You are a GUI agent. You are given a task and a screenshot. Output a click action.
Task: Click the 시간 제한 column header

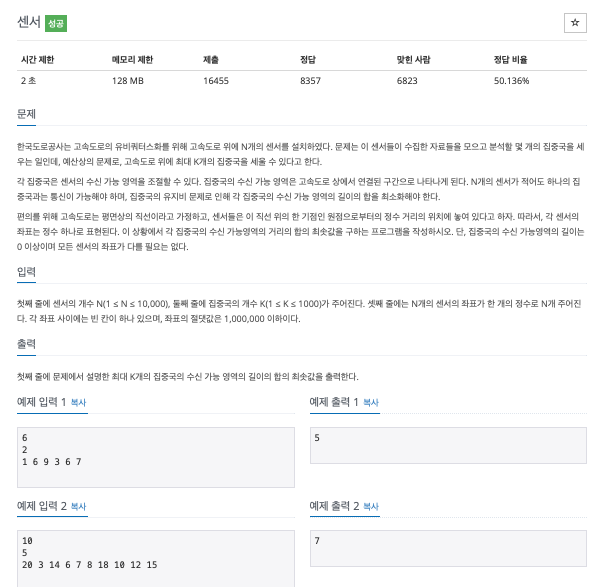pyautogui.click(x=37, y=60)
